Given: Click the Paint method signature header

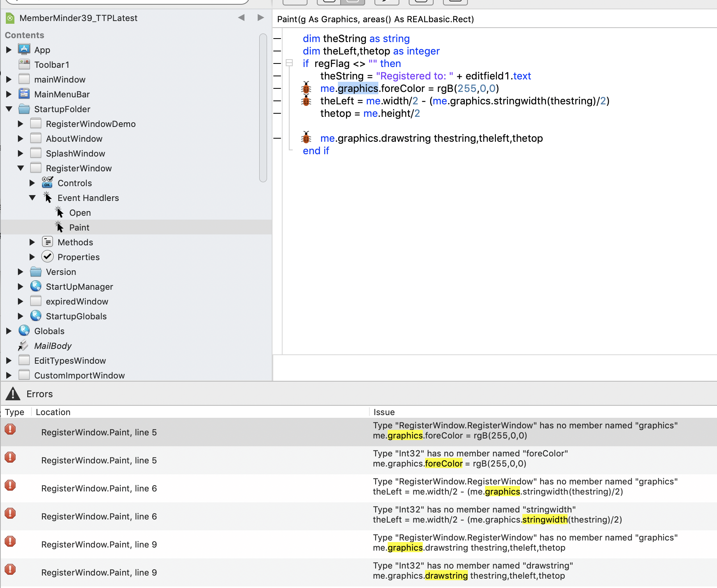Looking at the screenshot, I should [376, 19].
